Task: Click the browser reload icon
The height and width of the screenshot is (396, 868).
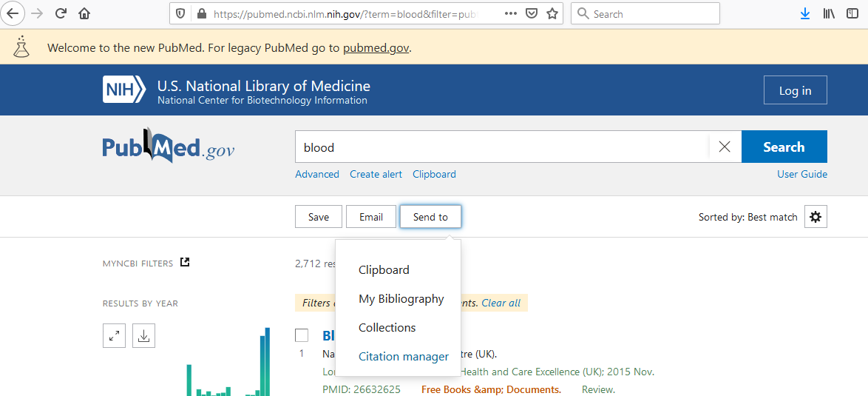Action: coord(61,13)
